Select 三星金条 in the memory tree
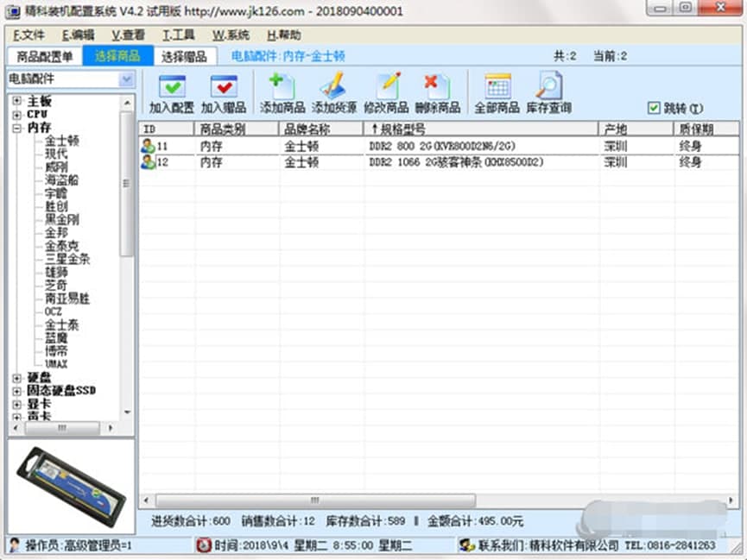The image size is (747, 560). coord(67,259)
